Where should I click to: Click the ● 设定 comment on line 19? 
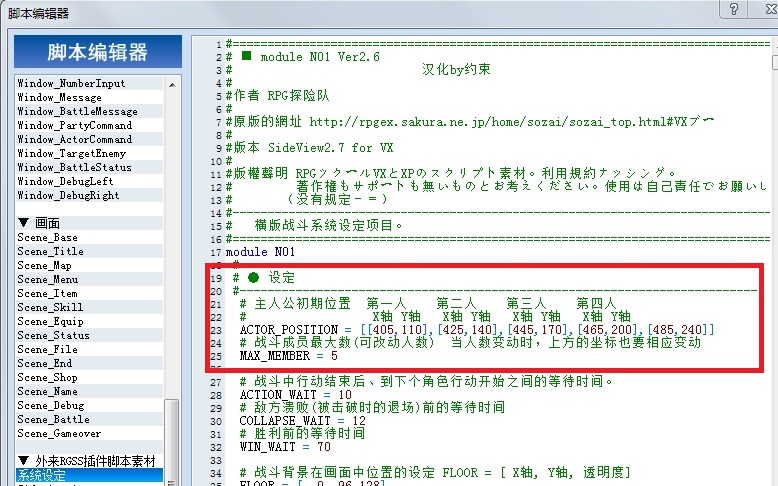point(263,278)
